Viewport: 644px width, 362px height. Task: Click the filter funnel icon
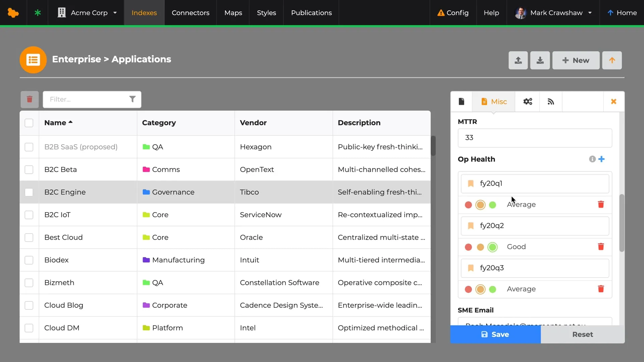click(x=132, y=99)
